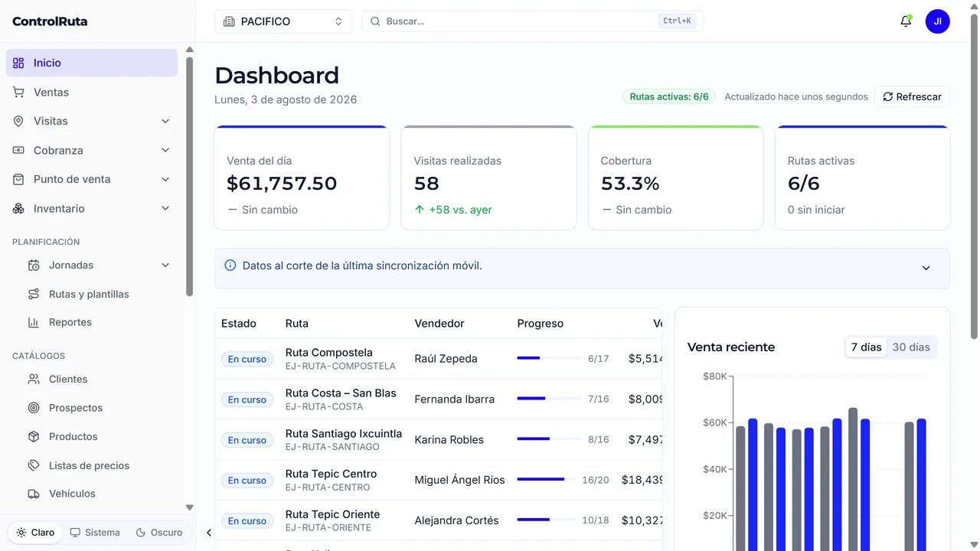Click the Ventas shopping cart icon
Viewport: 980px width, 551px height.
coord(18,92)
